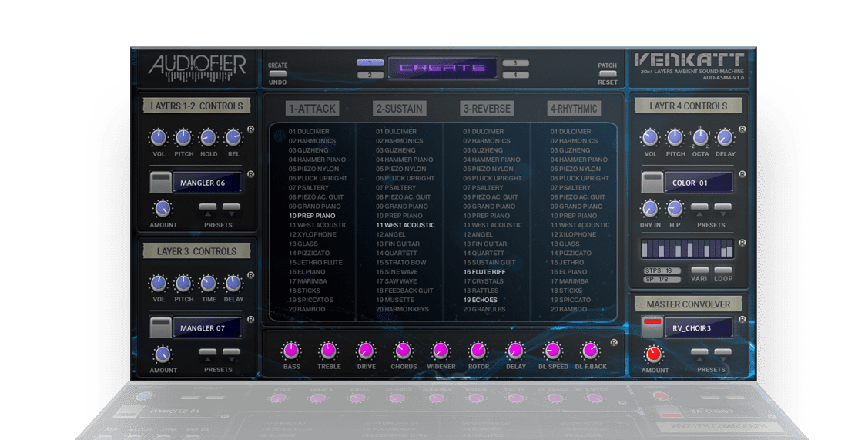This screenshot has height=440, width=868.
Task: Click the pink ROTOR knob
Action: tap(478, 351)
